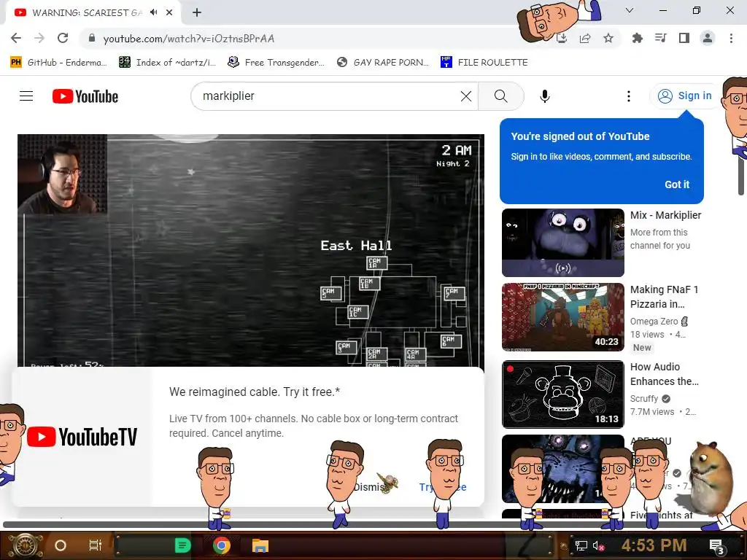This screenshot has width=747, height=560.
Task: Open the browser extensions puzzle icon
Action: click(x=638, y=38)
